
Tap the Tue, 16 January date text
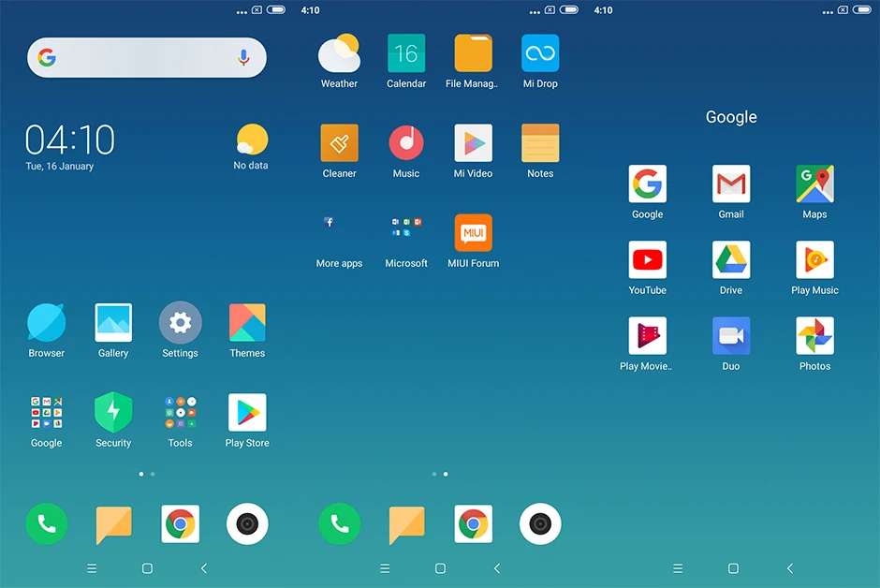(x=60, y=166)
